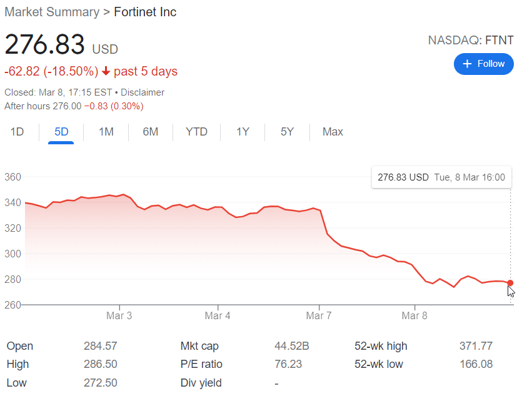Select the 1D time range tab
532x406 pixels.
[x=18, y=132]
